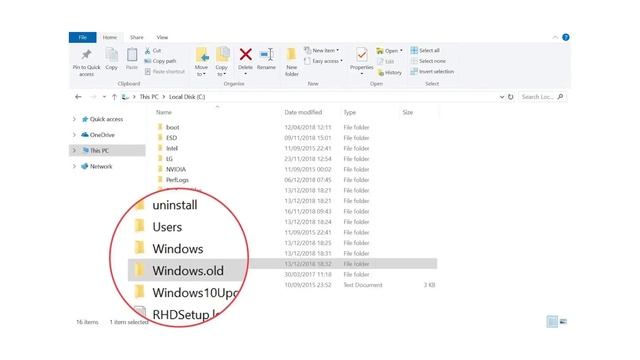The image size is (640, 360).
Task: Refresh the Local Disk (C:) view
Action: 511,97
